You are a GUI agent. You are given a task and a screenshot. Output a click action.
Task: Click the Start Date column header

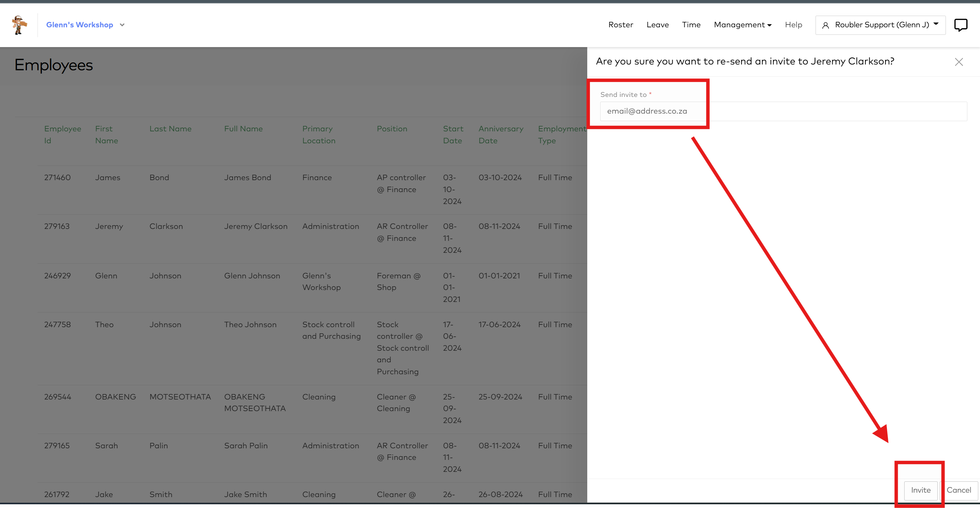453,134
